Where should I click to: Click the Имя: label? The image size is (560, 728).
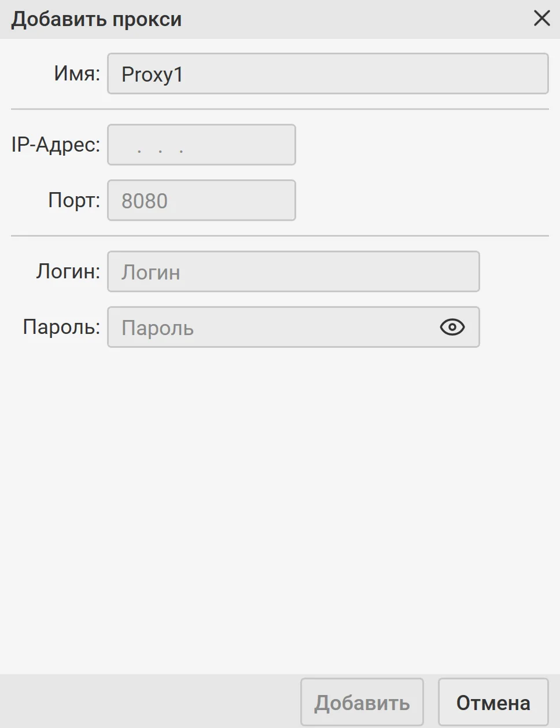coord(77,73)
